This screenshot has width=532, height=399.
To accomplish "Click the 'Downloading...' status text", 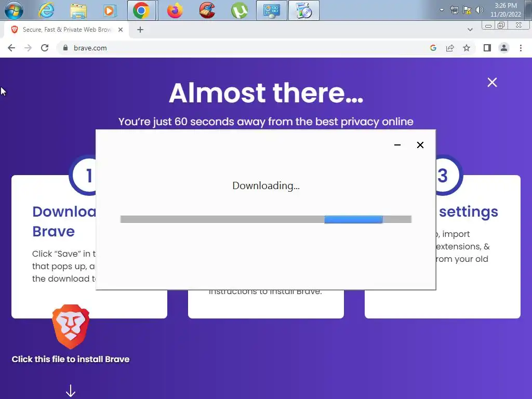I will pos(266,185).
